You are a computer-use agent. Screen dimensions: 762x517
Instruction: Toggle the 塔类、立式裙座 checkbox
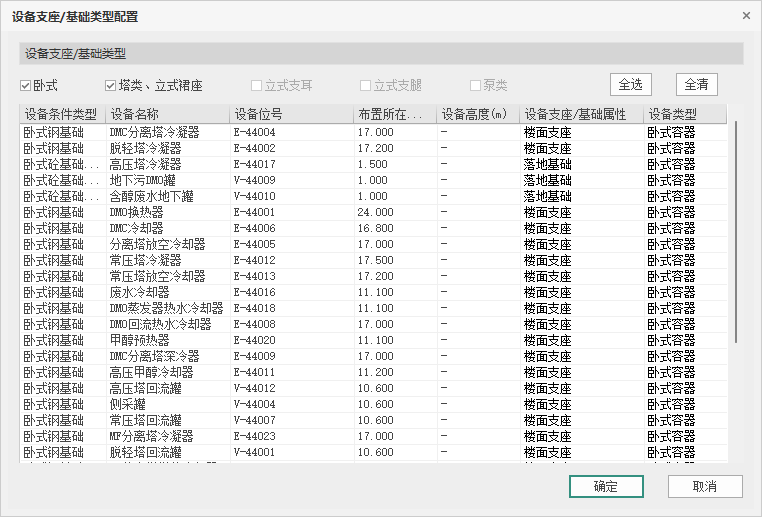click(x=111, y=86)
